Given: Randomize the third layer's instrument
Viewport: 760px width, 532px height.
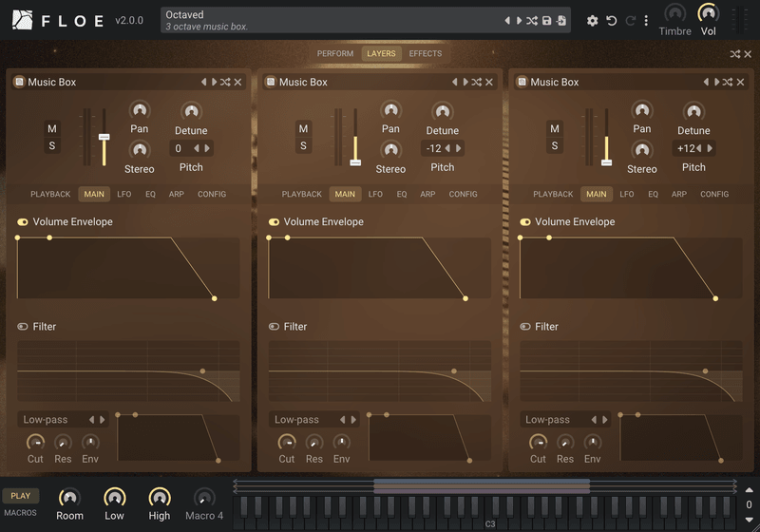Looking at the screenshot, I should (x=728, y=82).
